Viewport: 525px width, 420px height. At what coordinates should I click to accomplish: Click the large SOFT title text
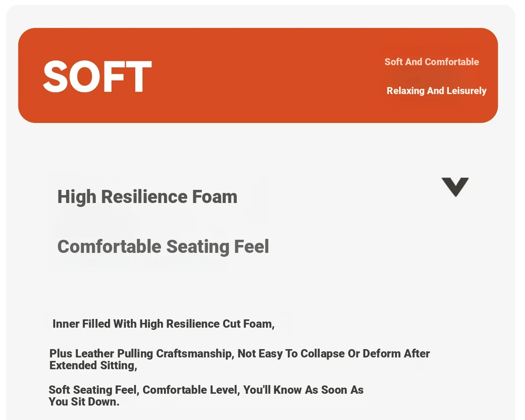point(97,77)
